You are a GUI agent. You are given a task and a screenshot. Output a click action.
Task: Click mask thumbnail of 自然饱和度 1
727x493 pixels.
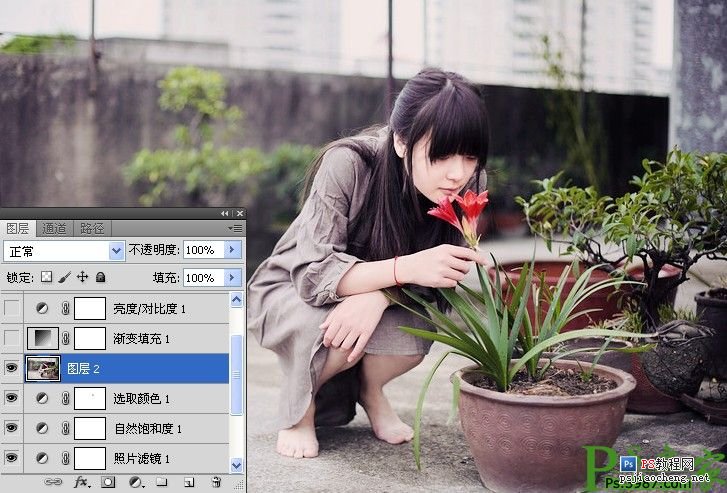[x=90, y=428]
